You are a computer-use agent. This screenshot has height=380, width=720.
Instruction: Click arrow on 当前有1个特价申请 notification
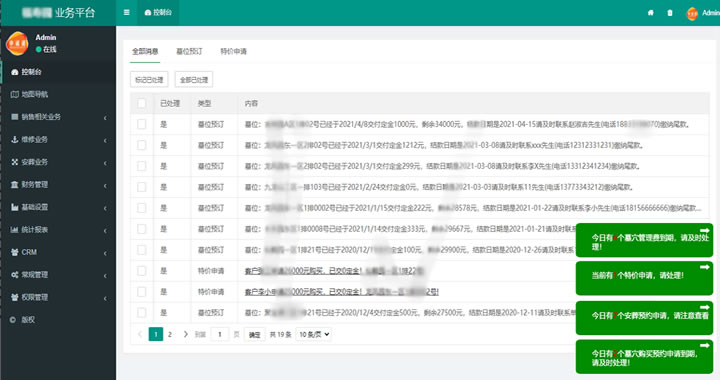pos(704,267)
